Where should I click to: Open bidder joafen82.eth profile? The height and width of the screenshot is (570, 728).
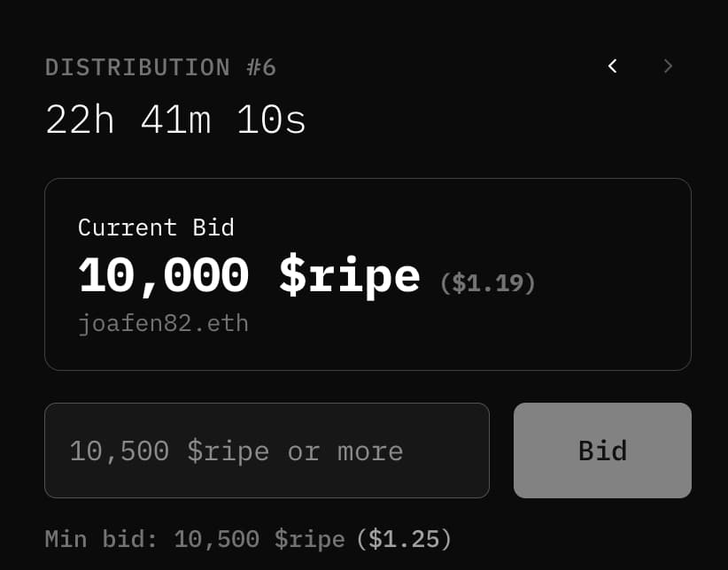point(163,324)
